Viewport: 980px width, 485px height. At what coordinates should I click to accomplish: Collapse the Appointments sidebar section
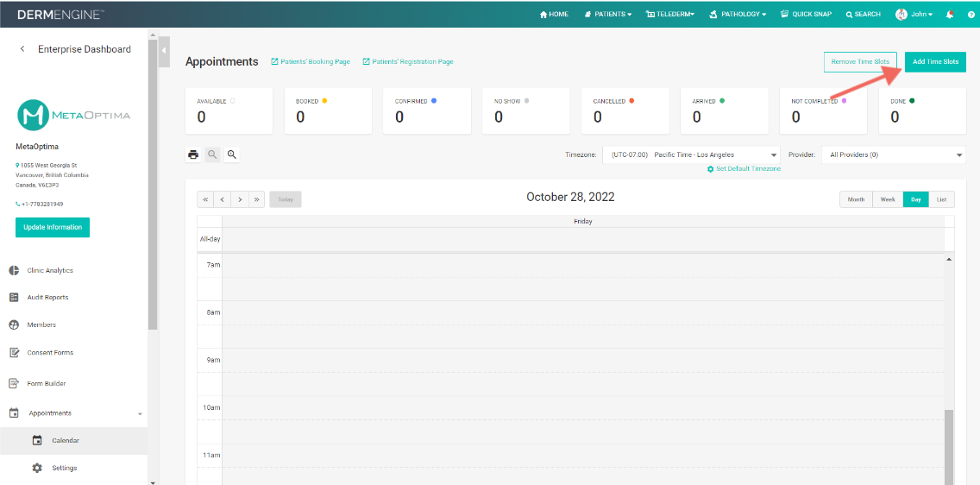(x=140, y=413)
